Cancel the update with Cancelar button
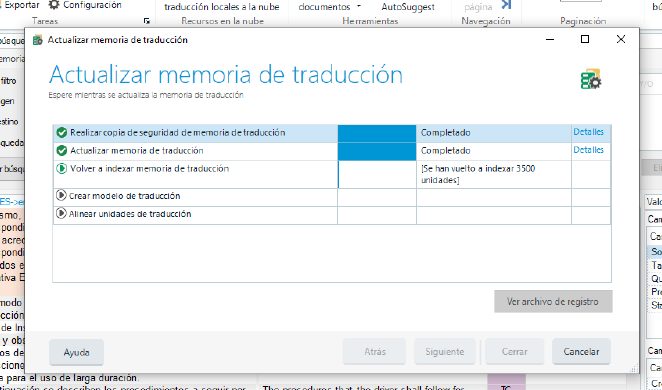Viewport: 662px width, 390px height. click(581, 352)
